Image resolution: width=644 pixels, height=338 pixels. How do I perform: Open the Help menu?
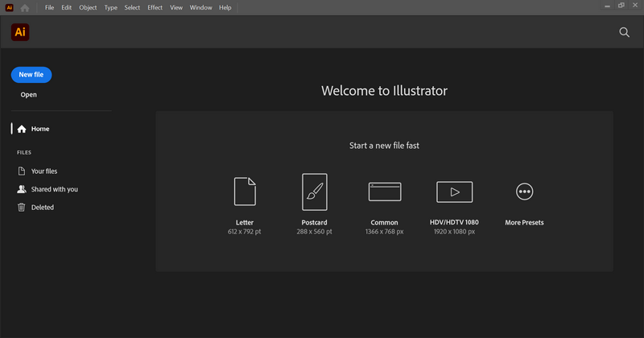(x=225, y=7)
